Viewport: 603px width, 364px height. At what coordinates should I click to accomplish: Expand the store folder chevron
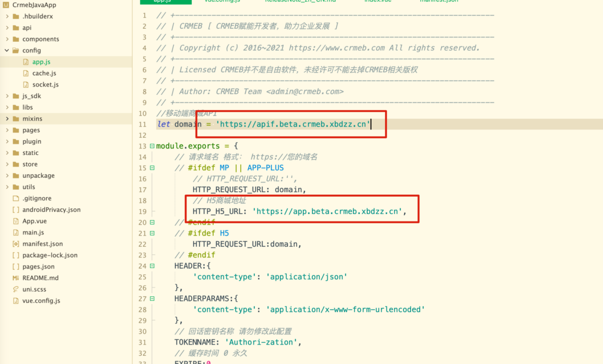[x=7, y=164]
